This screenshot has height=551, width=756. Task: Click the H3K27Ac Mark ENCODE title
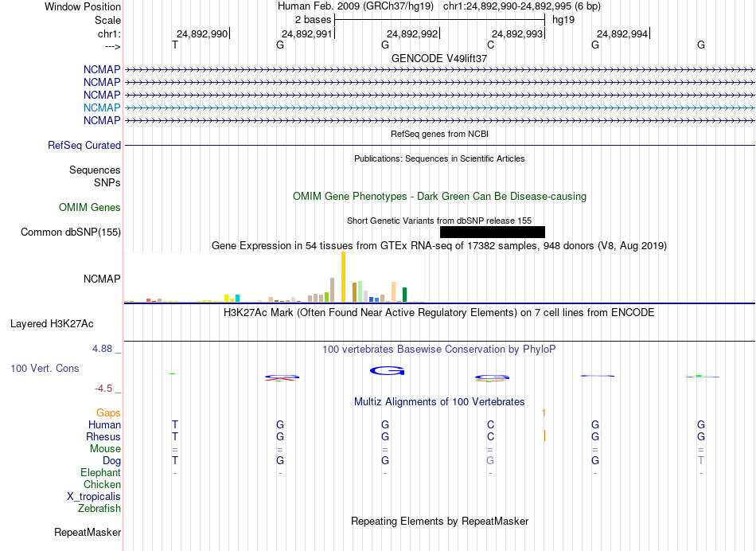pos(439,313)
